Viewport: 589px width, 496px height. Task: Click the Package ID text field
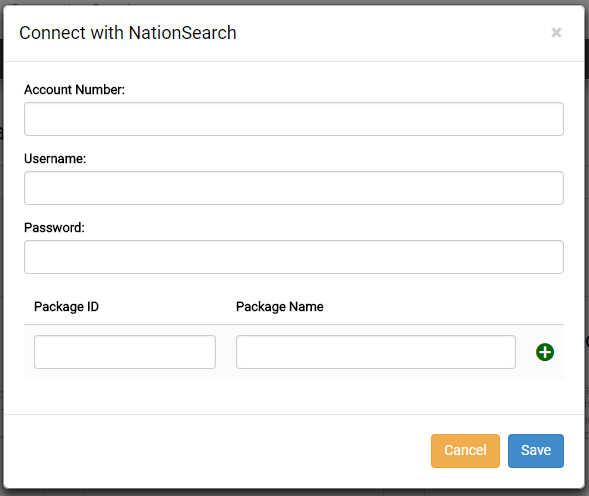pyautogui.click(x=125, y=352)
